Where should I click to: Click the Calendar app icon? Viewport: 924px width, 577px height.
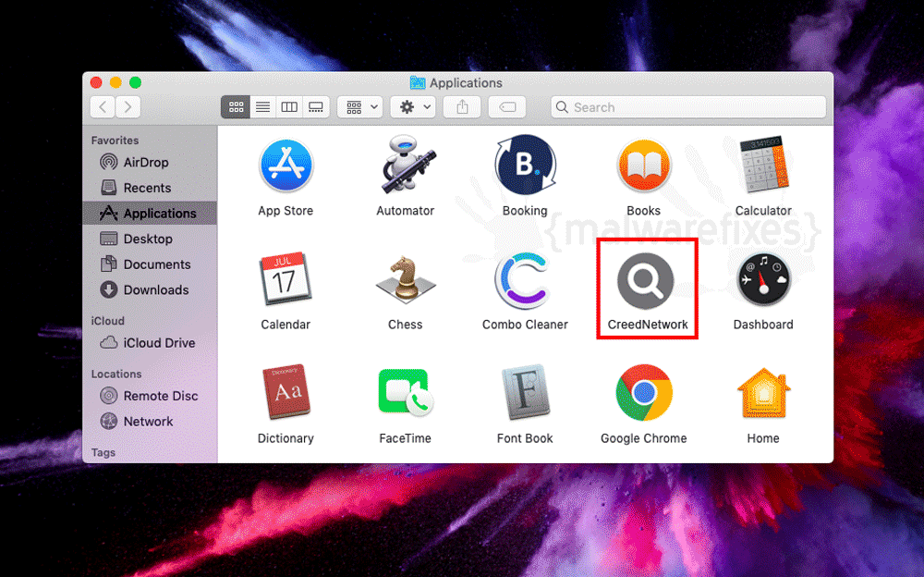[x=286, y=279]
